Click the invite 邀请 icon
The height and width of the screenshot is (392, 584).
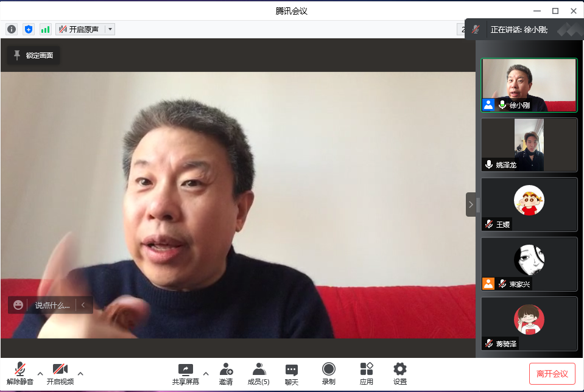coord(226,373)
